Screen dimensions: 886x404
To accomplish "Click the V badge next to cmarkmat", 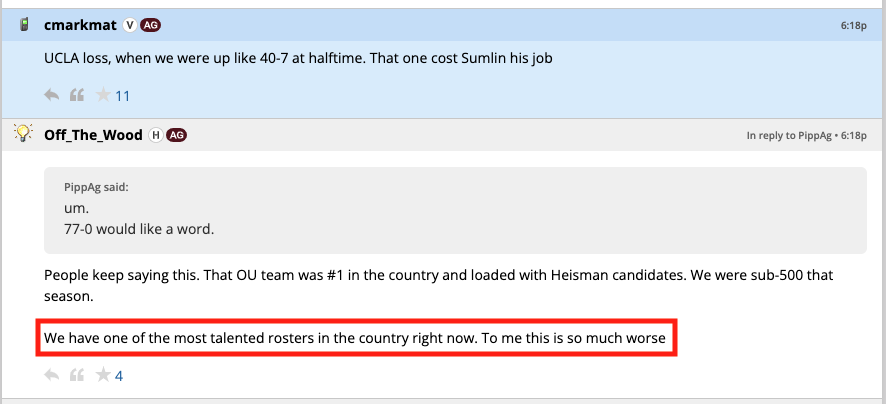I will 129,24.
